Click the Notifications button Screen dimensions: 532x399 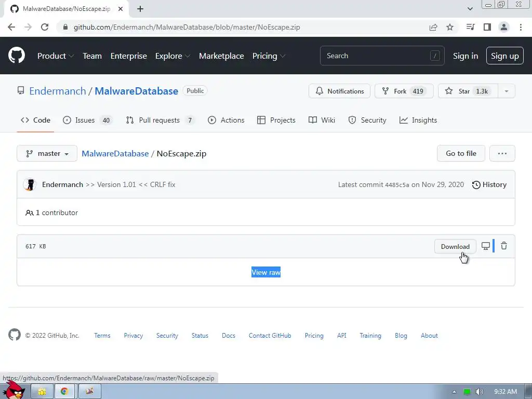(x=339, y=91)
